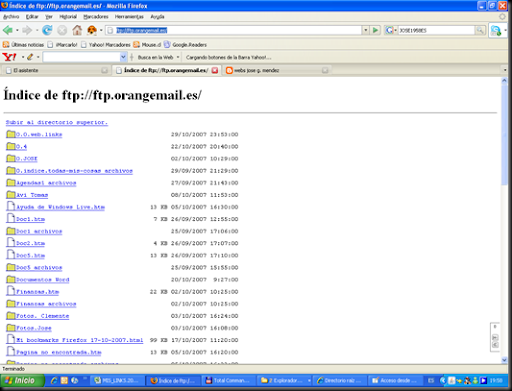Open Mi bookmarks Firefox 17-10-2007.html link

pos(80,340)
